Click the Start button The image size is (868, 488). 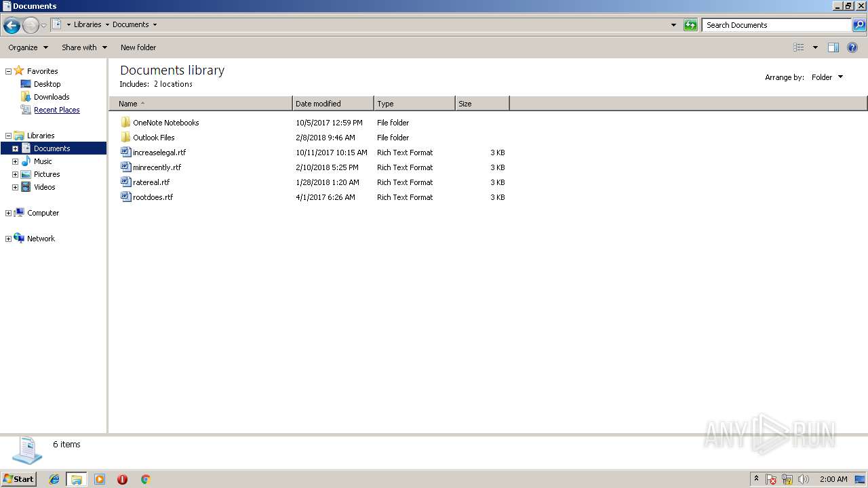19,479
